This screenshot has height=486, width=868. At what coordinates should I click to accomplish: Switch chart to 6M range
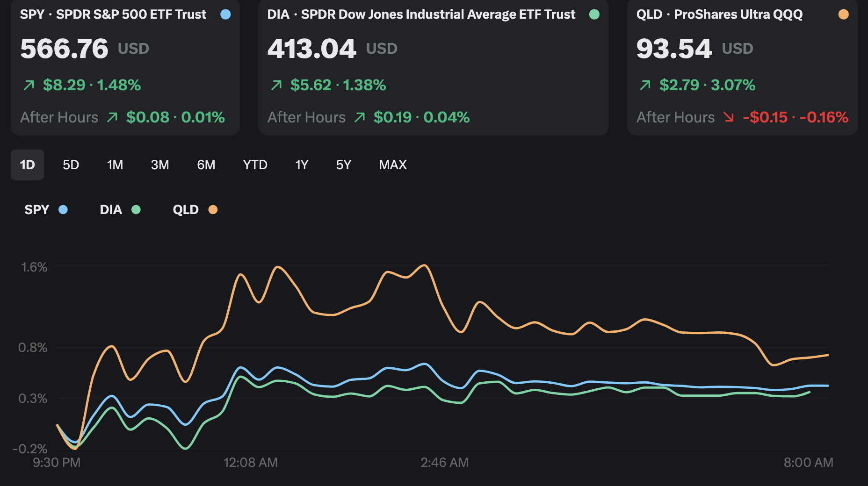pyautogui.click(x=206, y=165)
